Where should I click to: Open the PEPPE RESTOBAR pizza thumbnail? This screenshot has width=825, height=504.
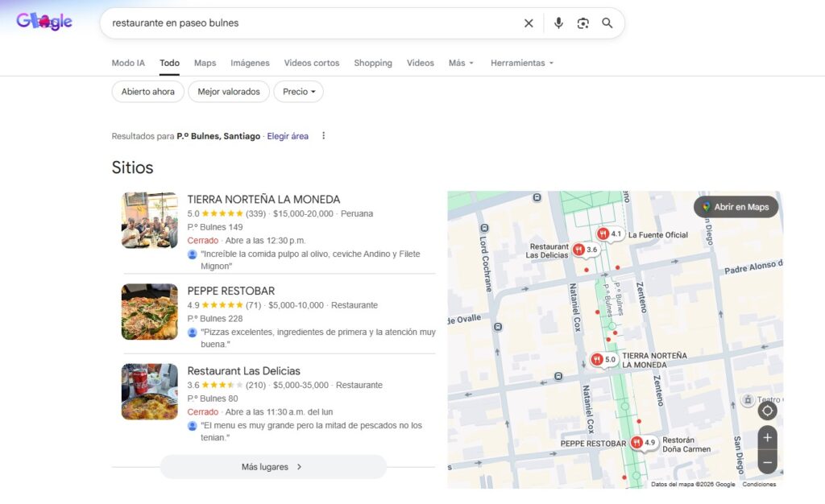pyautogui.click(x=150, y=312)
